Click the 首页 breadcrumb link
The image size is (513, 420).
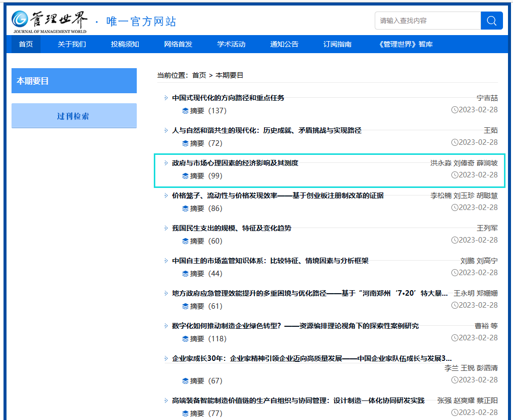click(x=199, y=75)
